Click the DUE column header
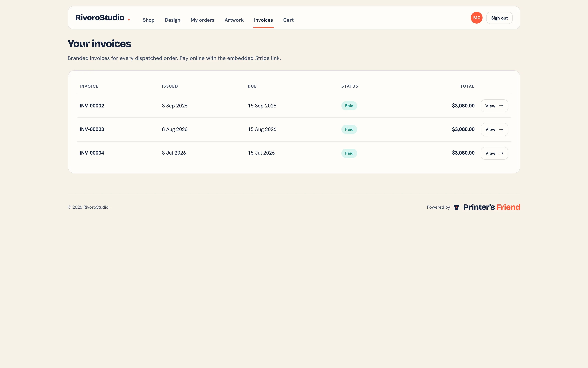588x368 pixels. click(x=252, y=86)
